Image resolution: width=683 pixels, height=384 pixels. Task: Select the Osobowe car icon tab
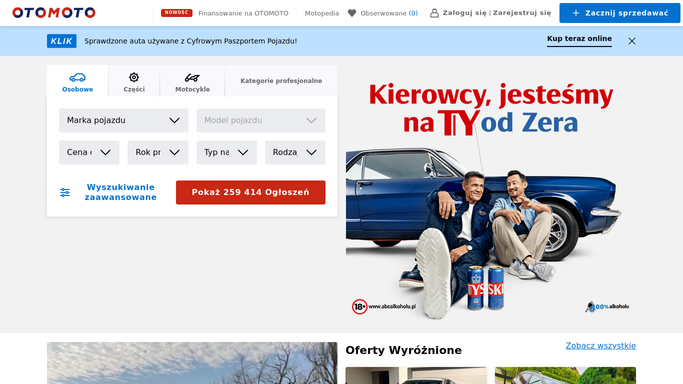pos(78,81)
